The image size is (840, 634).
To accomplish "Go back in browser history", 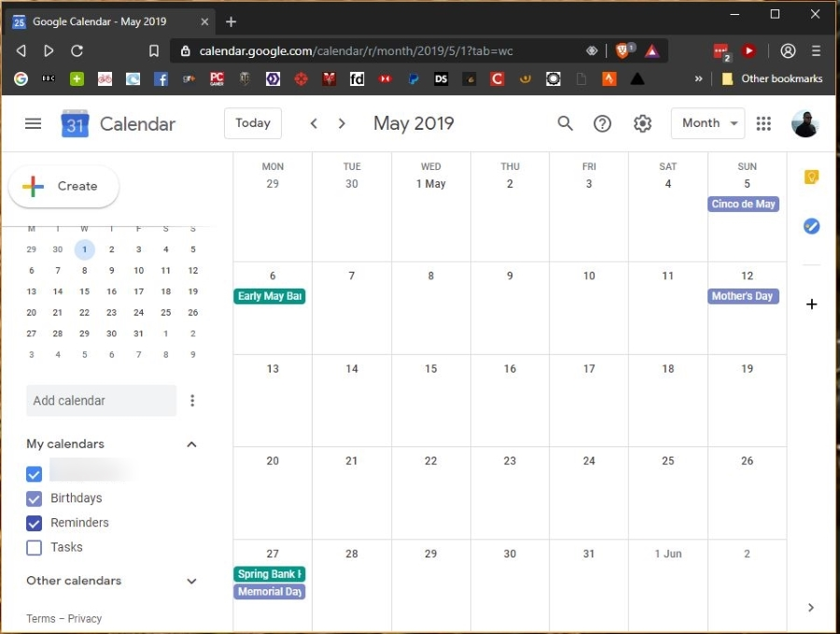I will click(21, 51).
